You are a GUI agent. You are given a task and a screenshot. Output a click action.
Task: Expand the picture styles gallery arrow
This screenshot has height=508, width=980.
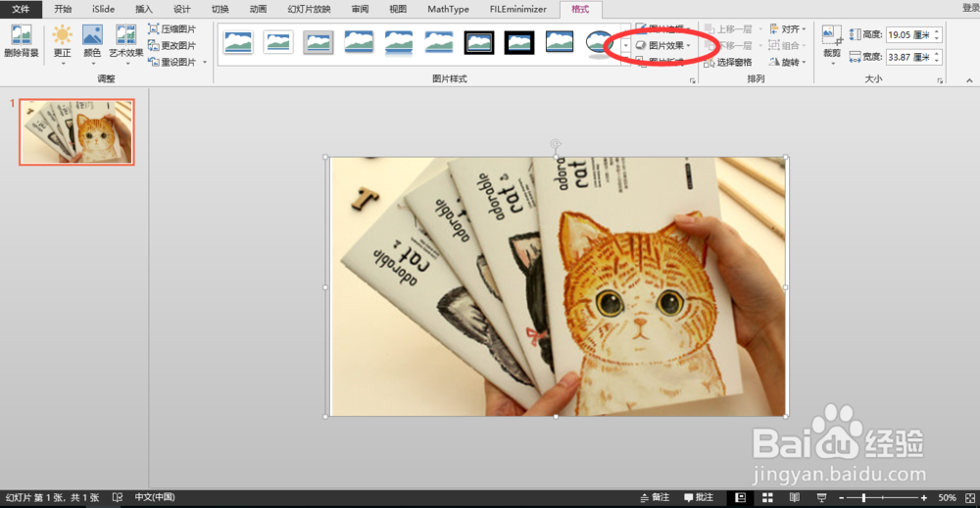[x=626, y=46]
